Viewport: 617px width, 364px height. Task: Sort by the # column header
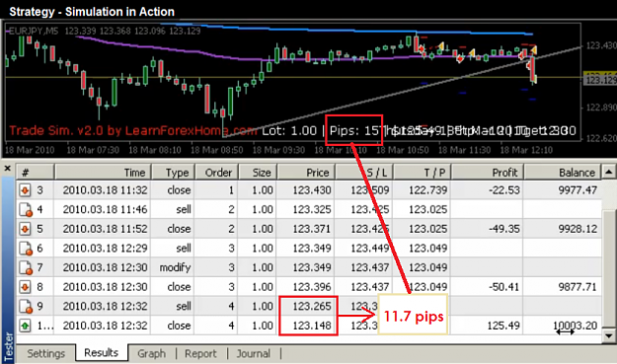pos(35,173)
